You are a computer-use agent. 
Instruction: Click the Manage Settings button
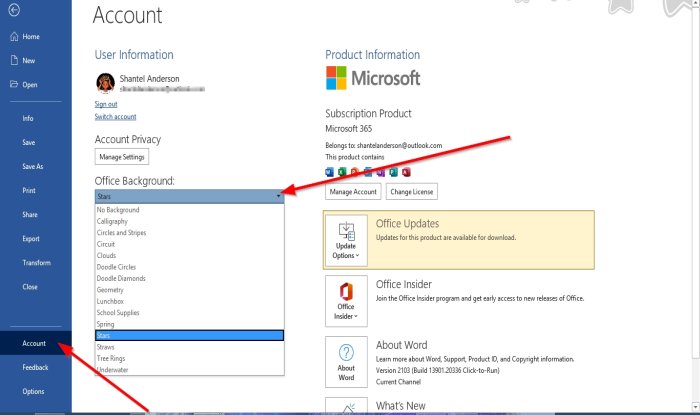tap(122, 157)
